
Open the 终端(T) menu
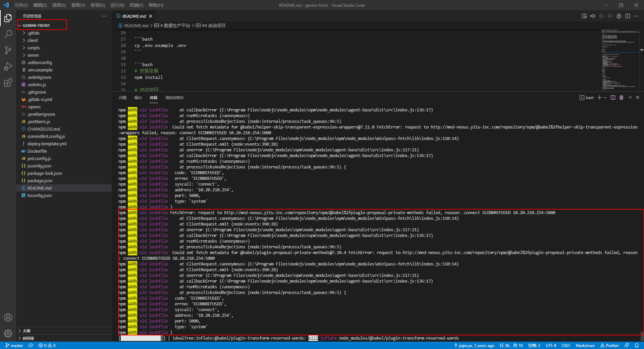(136, 5)
